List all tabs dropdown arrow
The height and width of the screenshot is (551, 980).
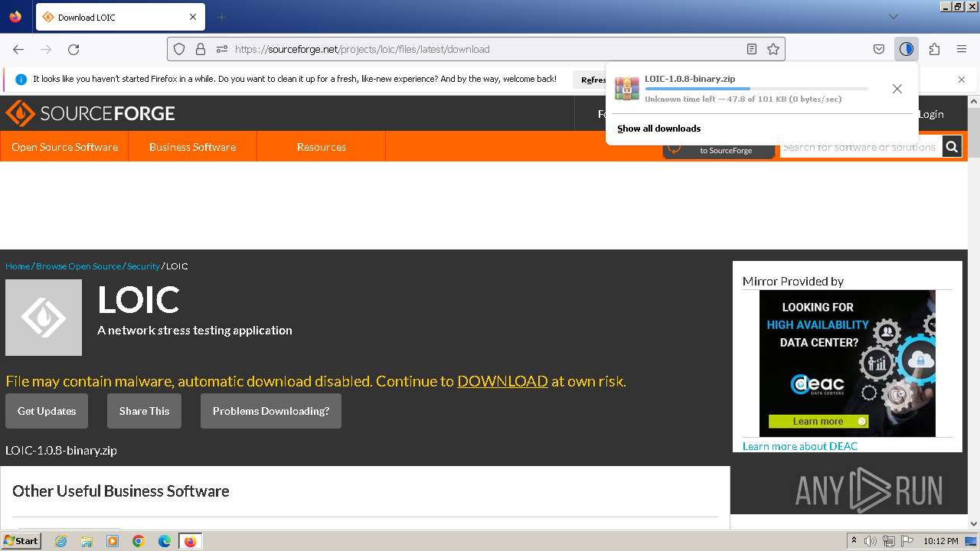(x=893, y=17)
